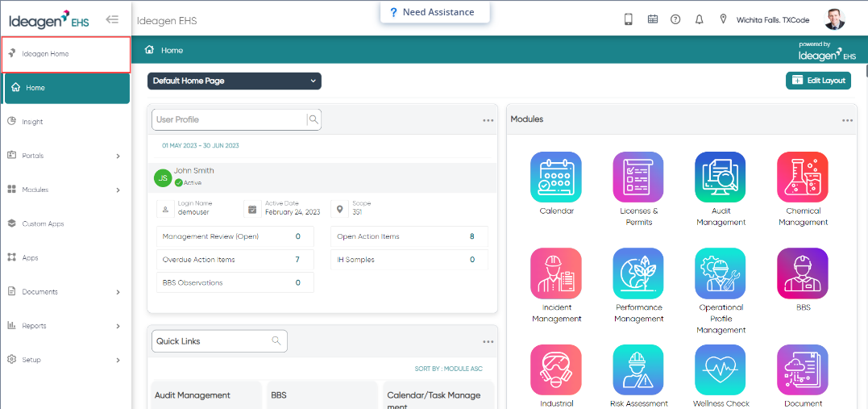Click the BBS Observations row

235,282
